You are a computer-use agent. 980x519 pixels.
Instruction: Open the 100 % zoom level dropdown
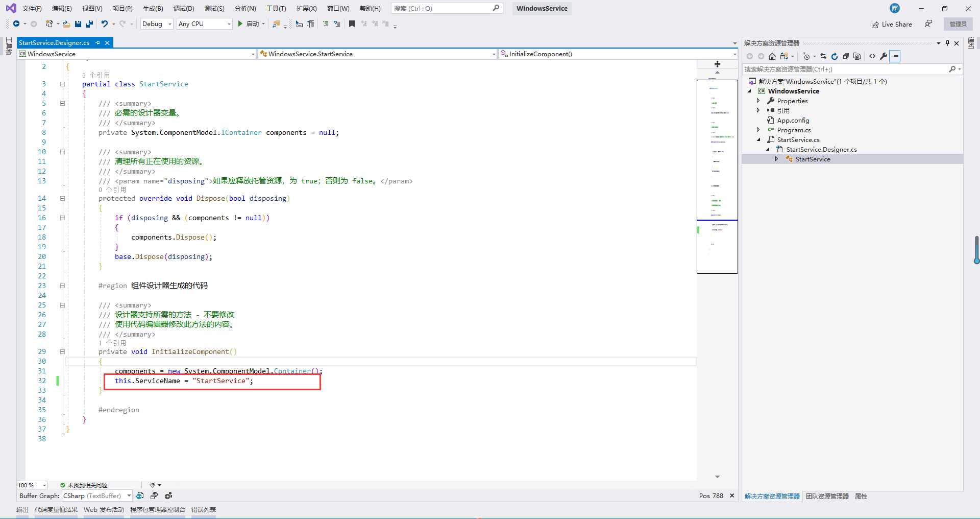click(32, 485)
